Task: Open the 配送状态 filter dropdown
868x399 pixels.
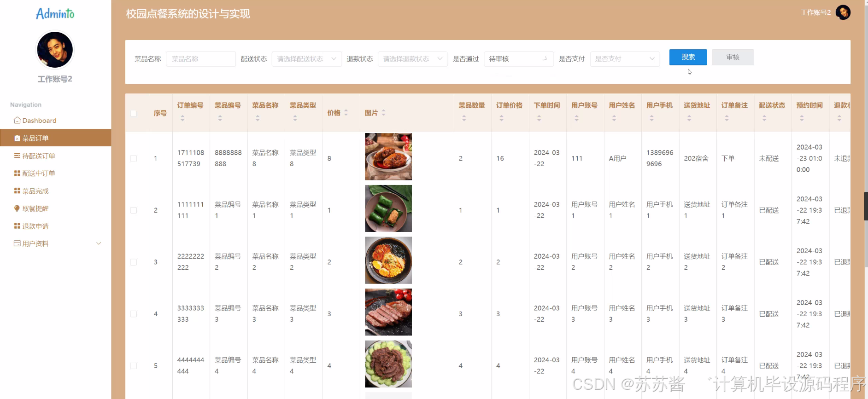Action: [x=307, y=59]
